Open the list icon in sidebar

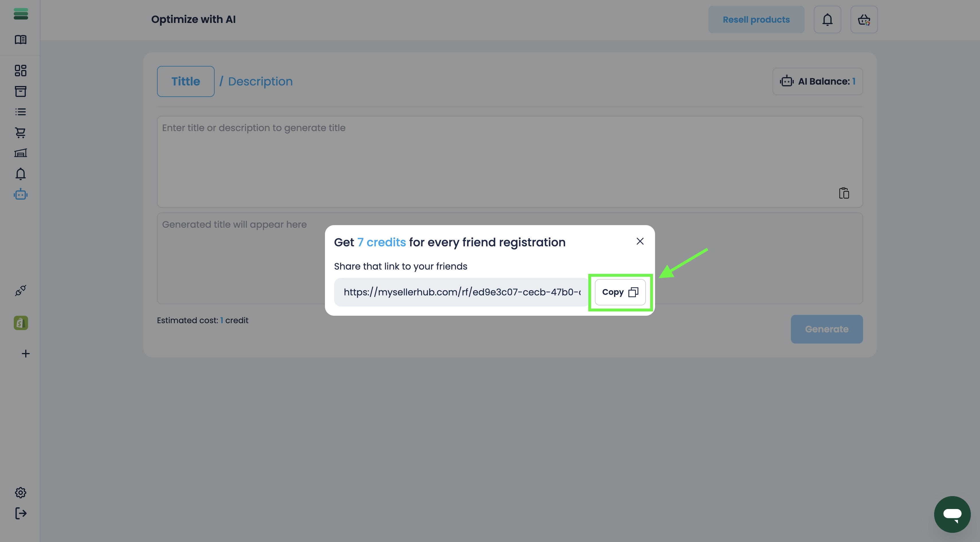point(21,112)
